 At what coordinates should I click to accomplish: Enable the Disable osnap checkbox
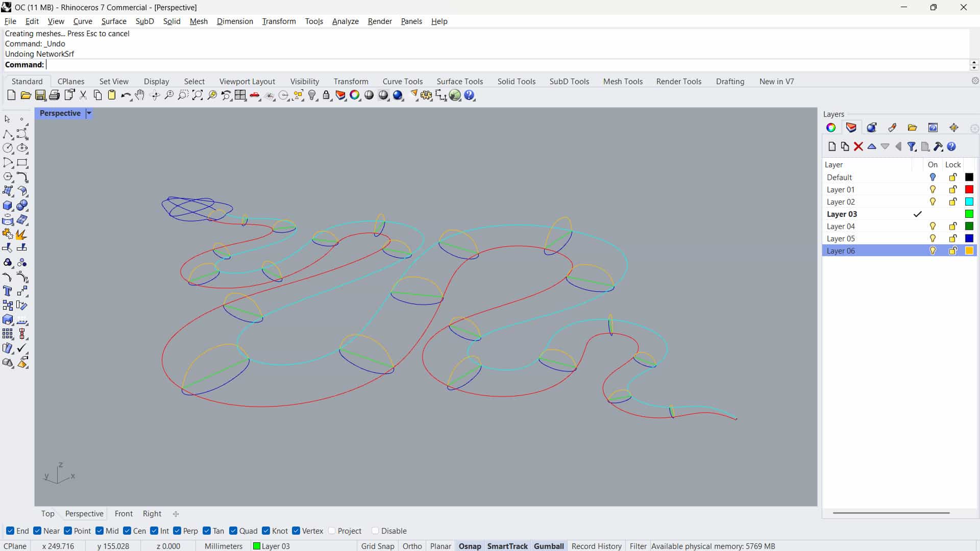[x=375, y=531]
